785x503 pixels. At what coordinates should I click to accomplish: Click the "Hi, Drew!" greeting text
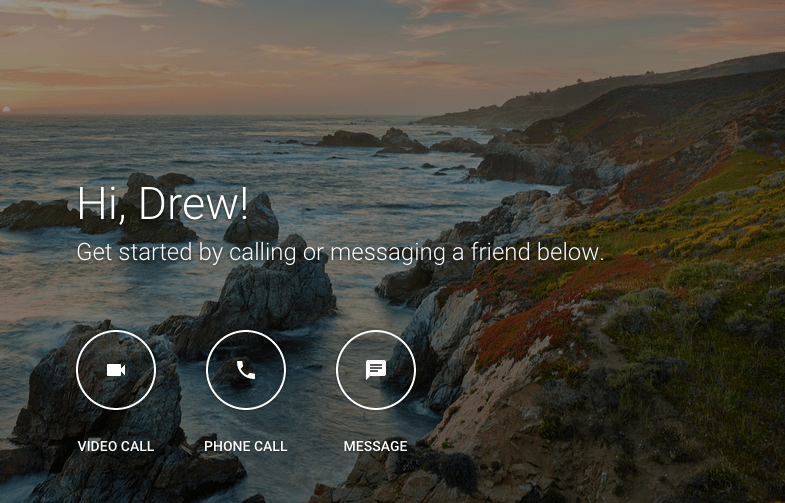click(163, 203)
